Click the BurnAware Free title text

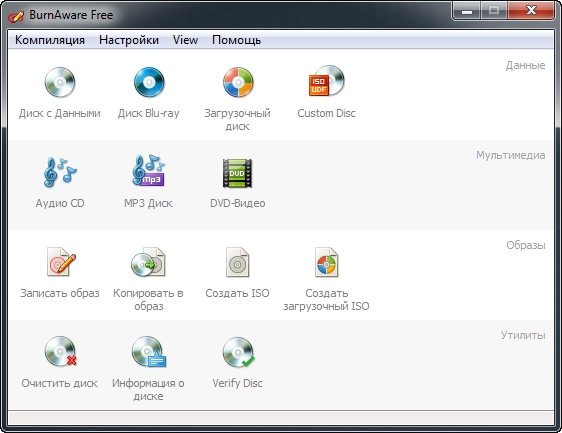tap(71, 15)
